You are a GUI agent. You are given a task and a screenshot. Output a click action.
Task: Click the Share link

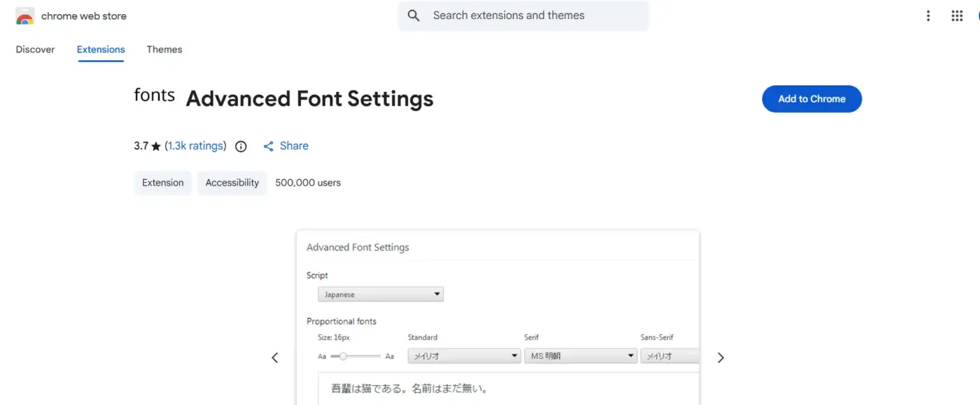(x=294, y=146)
